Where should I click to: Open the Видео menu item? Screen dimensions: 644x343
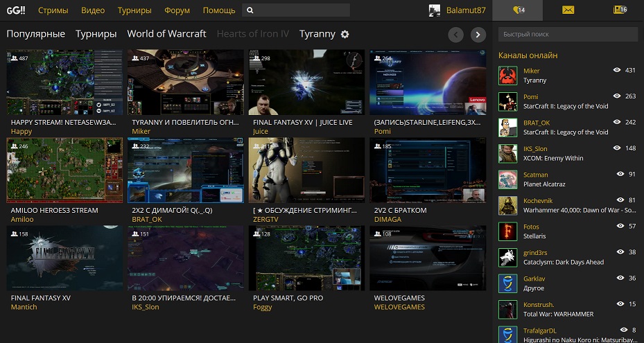[x=93, y=10]
